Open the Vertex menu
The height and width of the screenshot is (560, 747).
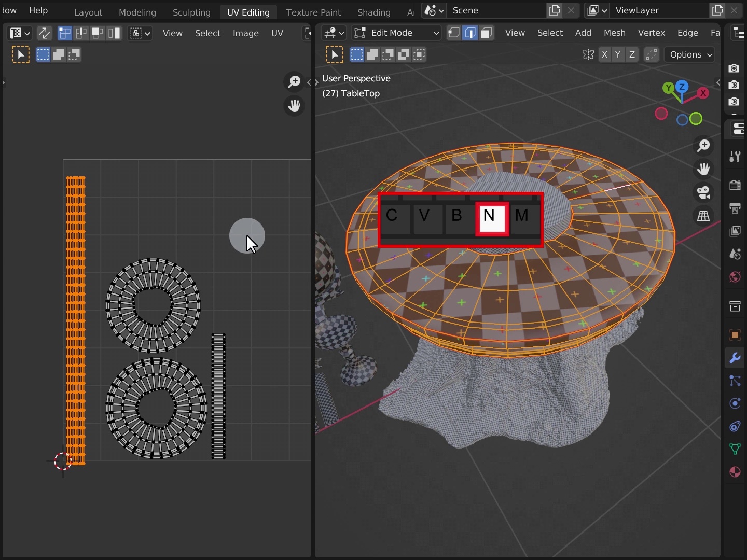click(x=652, y=33)
